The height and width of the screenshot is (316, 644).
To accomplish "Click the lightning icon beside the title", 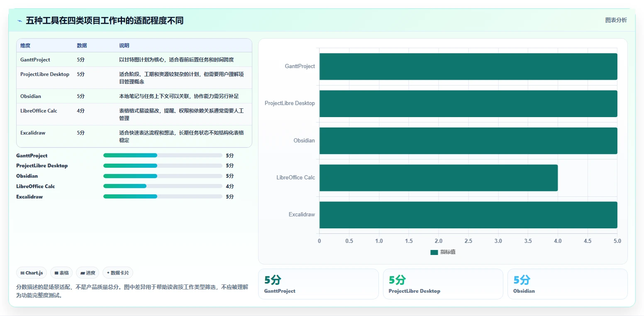I will point(20,21).
